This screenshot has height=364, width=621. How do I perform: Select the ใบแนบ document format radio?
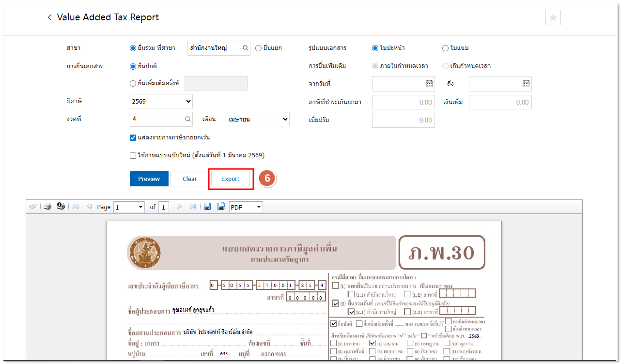tap(445, 48)
